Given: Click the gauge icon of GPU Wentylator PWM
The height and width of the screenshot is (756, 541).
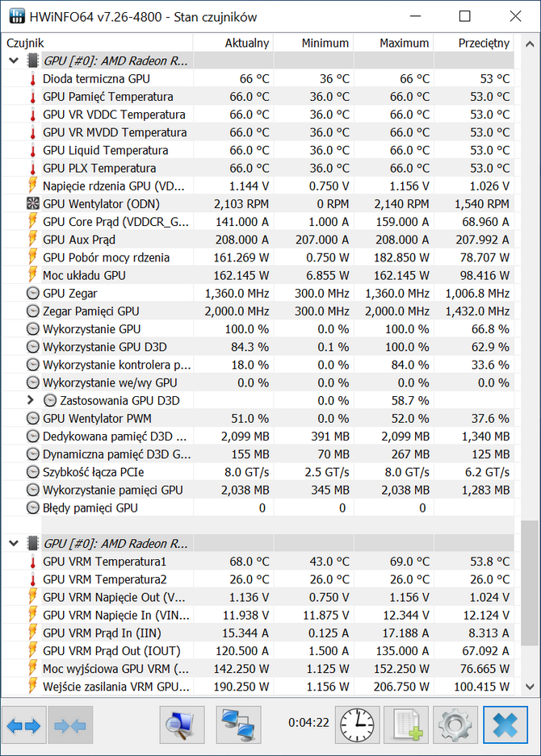Looking at the screenshot, I should 33,418.
